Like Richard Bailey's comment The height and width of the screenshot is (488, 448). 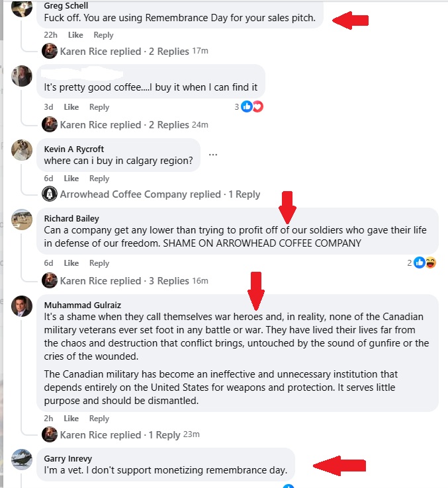[71, 263]
